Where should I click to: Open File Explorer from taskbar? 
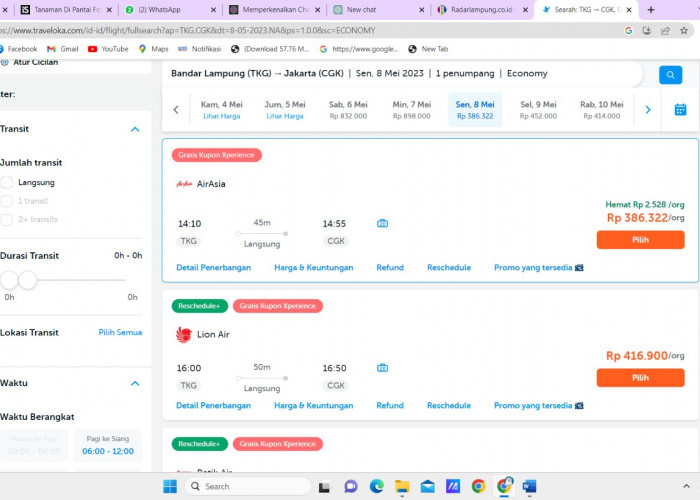[402, 486]
